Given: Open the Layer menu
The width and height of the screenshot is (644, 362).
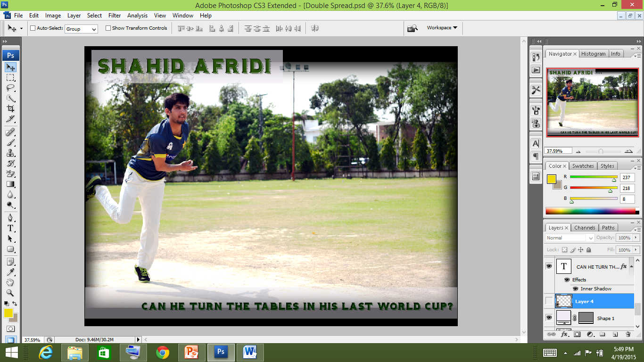Looking at the screenshot, I should [74, 16].
